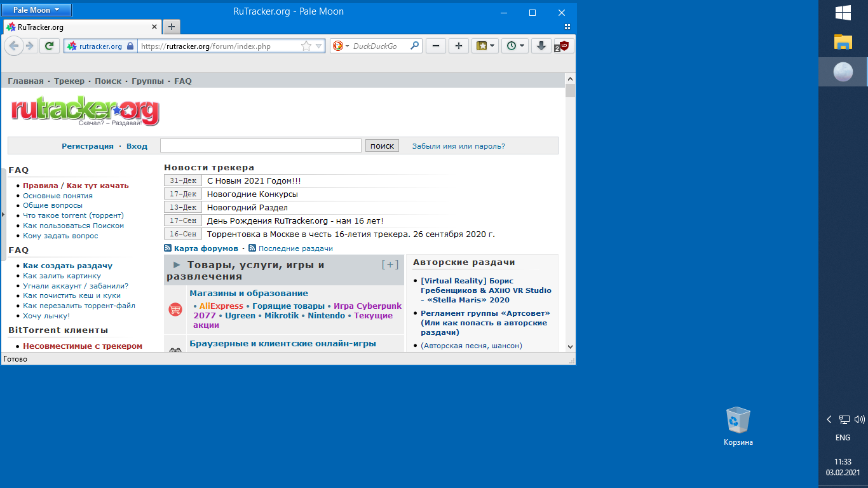The image size is (868, 488).
Task: Click the scrollbar down arrow
Action: click(570, 347)
